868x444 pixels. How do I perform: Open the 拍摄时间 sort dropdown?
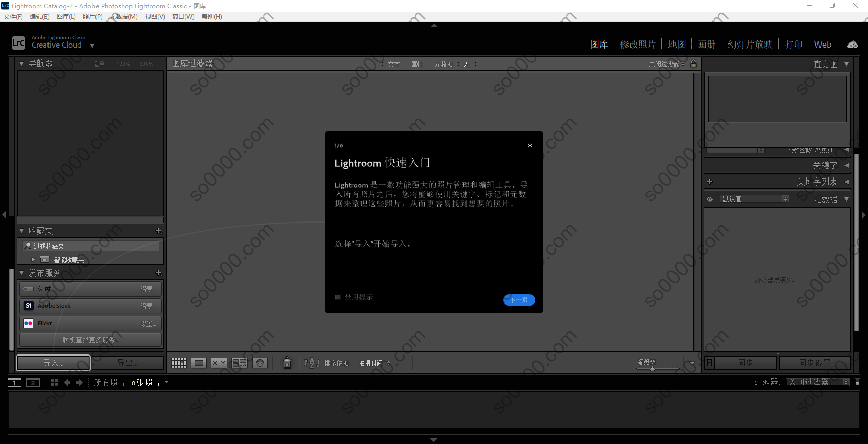pos(374,363)
